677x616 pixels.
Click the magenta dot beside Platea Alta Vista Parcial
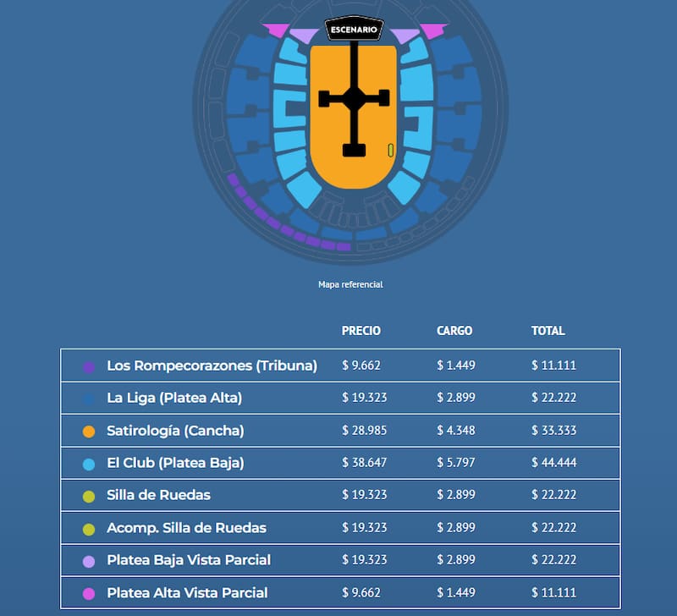tap(89, 594)
